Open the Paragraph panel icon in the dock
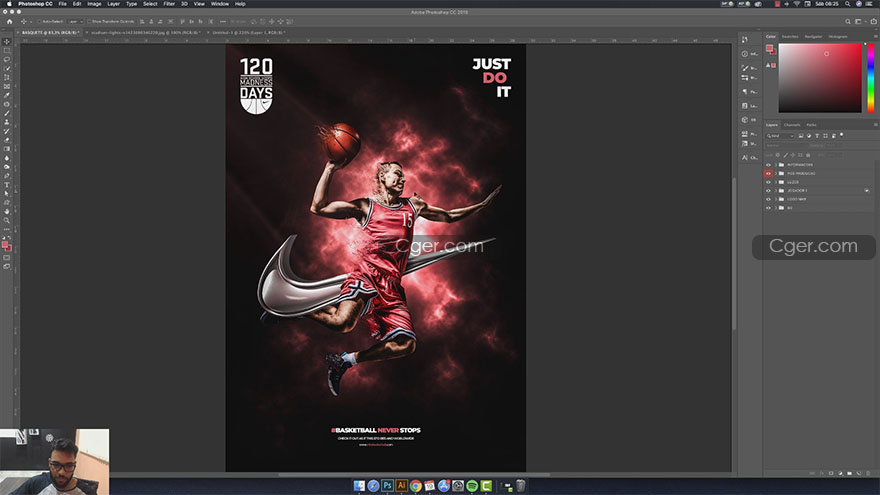880x495 pixels. (745, 91)
